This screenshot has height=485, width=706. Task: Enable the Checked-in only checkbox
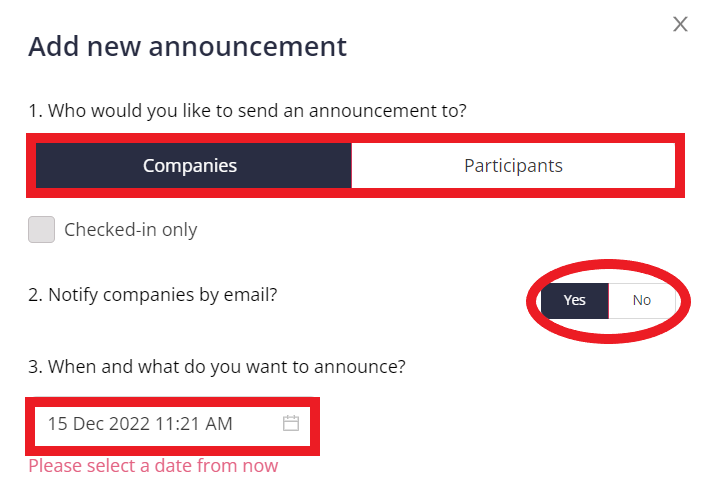41,229
